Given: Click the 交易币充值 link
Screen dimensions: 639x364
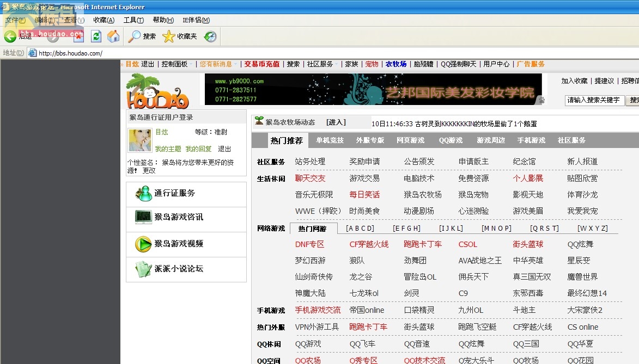Looking at the screenshot, I should [261, 64].
